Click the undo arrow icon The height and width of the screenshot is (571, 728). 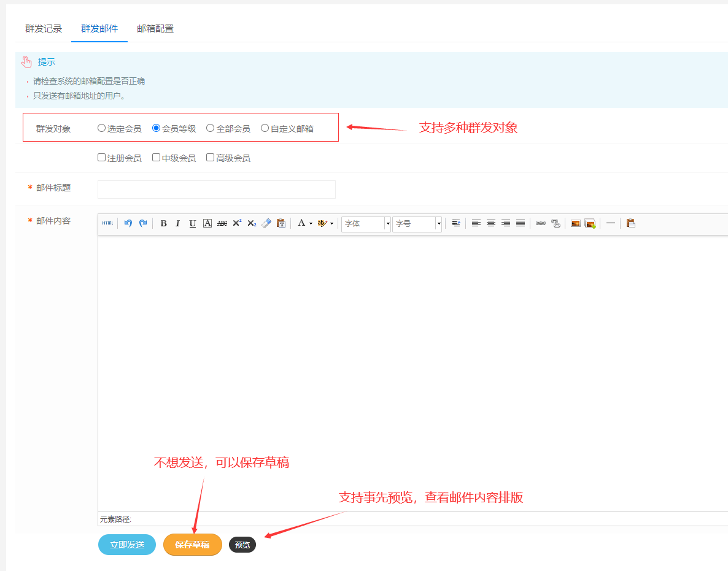[128, 223]
